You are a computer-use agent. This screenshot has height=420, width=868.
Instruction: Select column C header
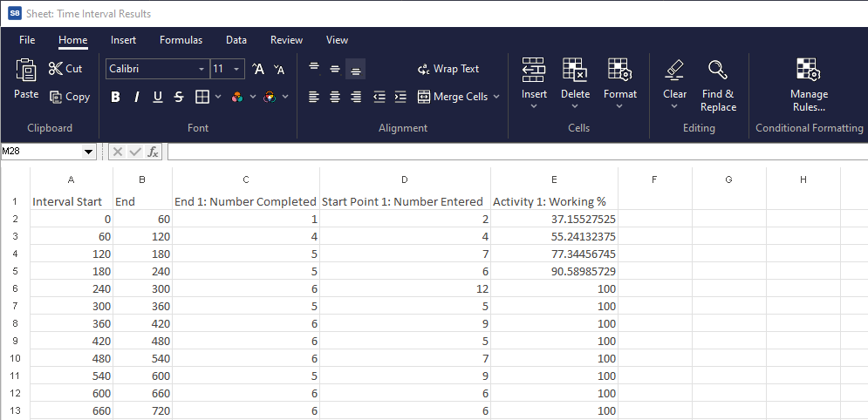pos(246,180)
